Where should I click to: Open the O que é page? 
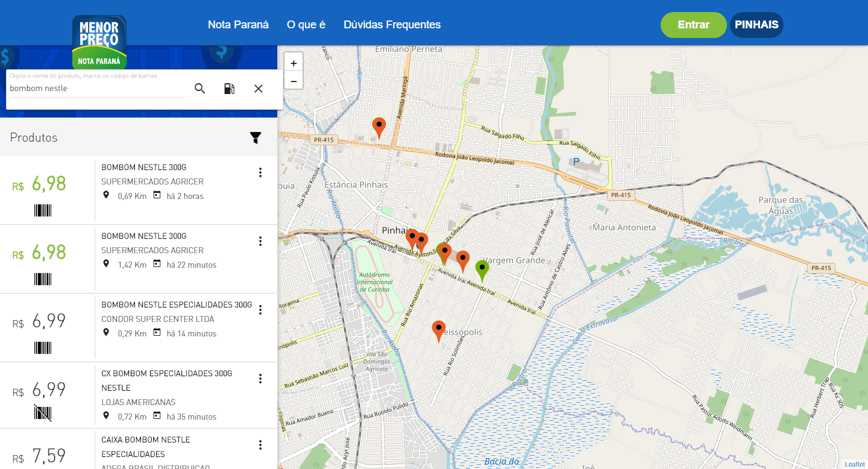coord(306,25)
